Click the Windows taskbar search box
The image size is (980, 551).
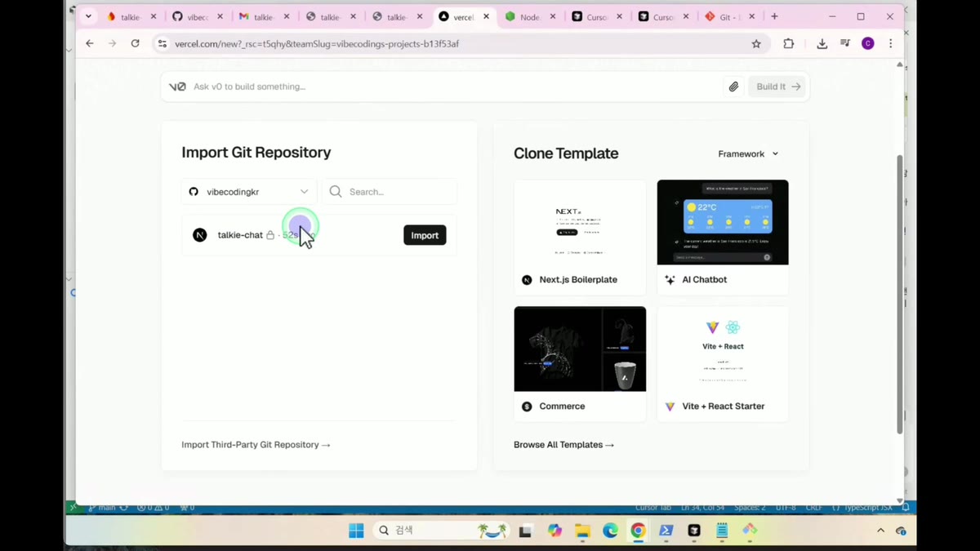coord(442,531)
